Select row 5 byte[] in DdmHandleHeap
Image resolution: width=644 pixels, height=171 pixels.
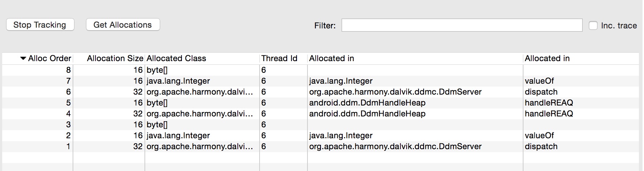click(x=321, y=103)
